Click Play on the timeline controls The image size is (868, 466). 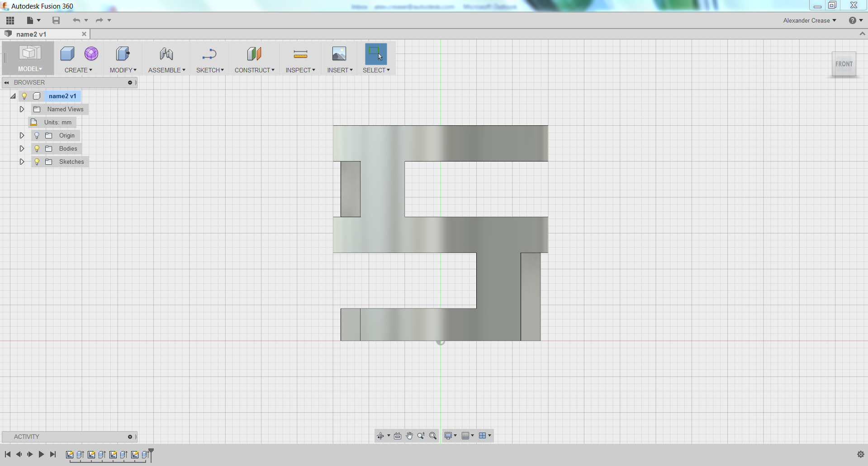(41, 454)
